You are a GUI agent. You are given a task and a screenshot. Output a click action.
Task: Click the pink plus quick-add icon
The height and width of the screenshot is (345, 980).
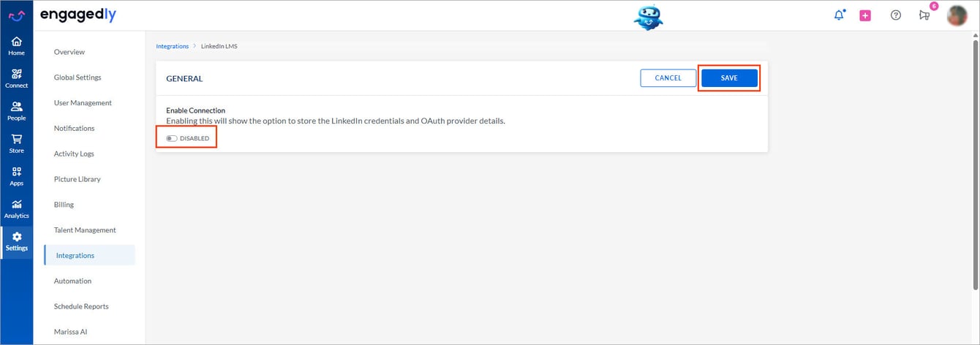point(865,15)
